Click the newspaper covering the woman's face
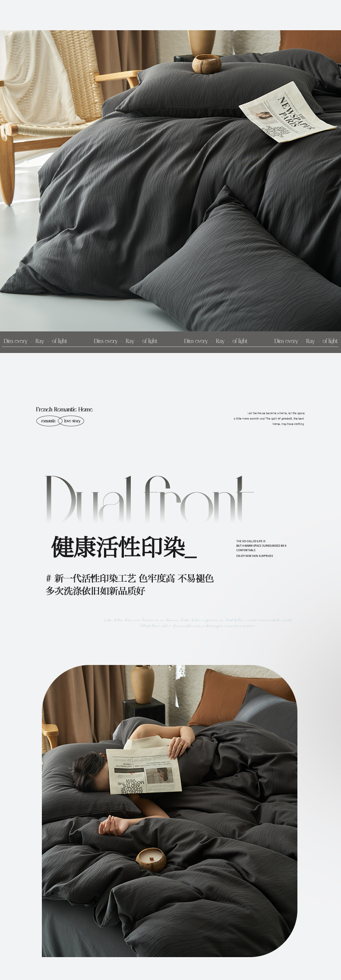This screenshot has width=341, height=980. [144, 771]
